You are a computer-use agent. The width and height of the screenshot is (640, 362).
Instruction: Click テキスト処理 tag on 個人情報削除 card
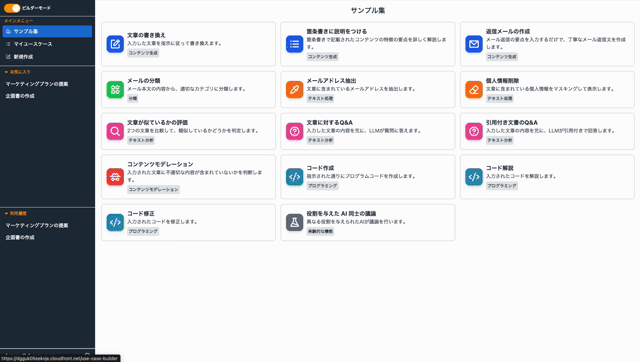click(500, 98)
